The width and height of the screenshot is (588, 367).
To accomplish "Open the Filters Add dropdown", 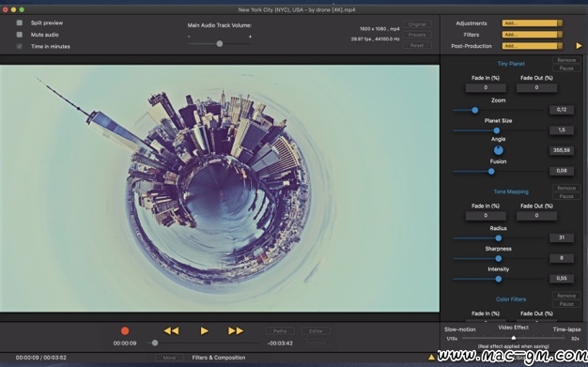I will pos(533,35).
